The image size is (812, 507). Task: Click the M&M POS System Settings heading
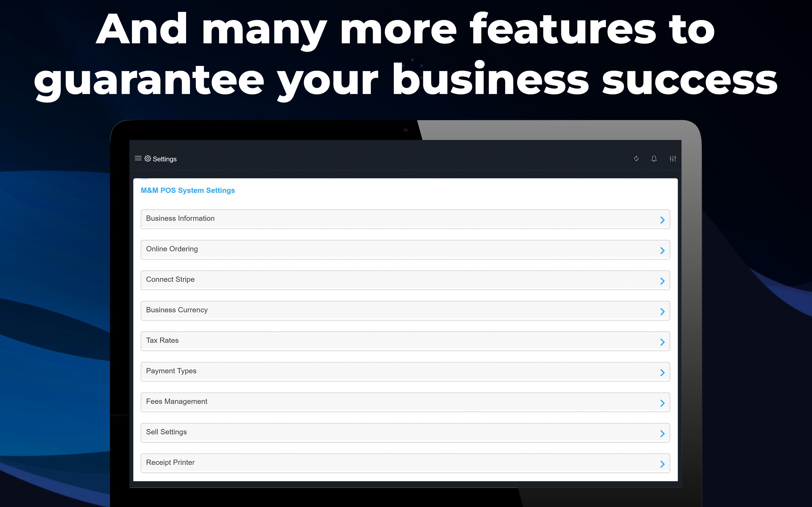point(187,190)
